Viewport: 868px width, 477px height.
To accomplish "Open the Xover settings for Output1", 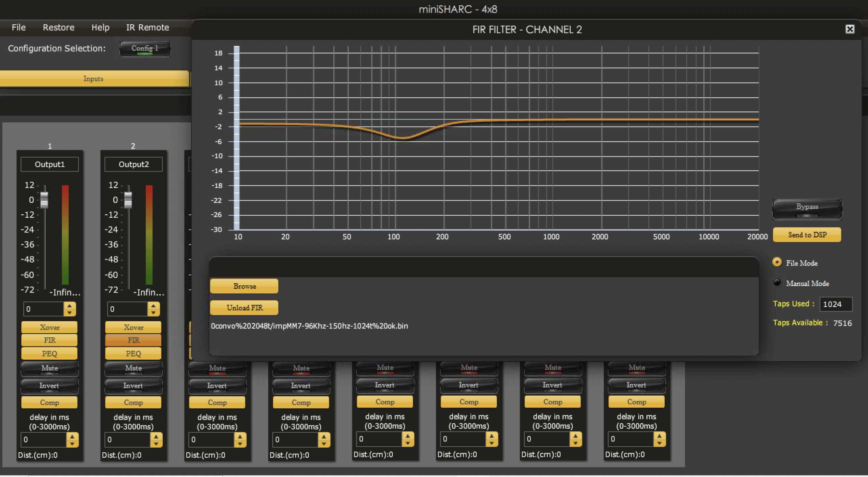I will (49, 327).
